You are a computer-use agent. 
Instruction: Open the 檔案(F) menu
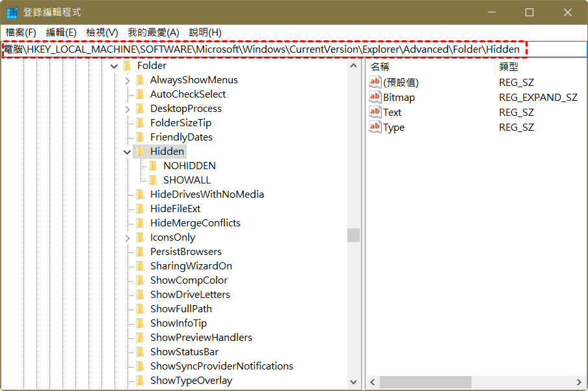[x=21, y=33]
